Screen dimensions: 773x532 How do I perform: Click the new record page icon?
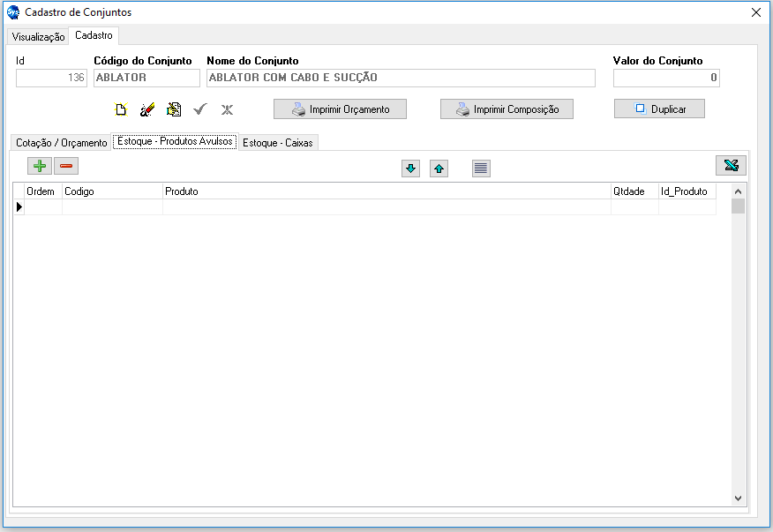tap(121, 109)
